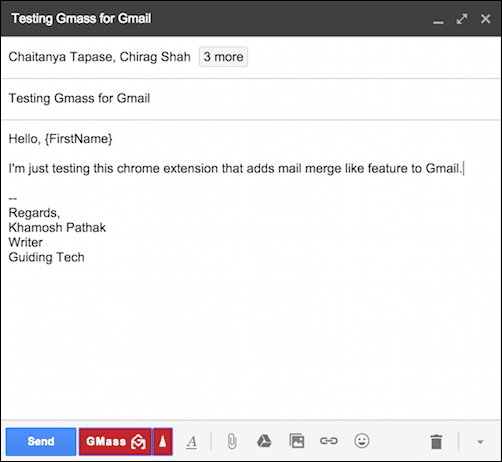502x462 pixels.
Task: Send mail merge with GMass button
Action: click(115, 442)
